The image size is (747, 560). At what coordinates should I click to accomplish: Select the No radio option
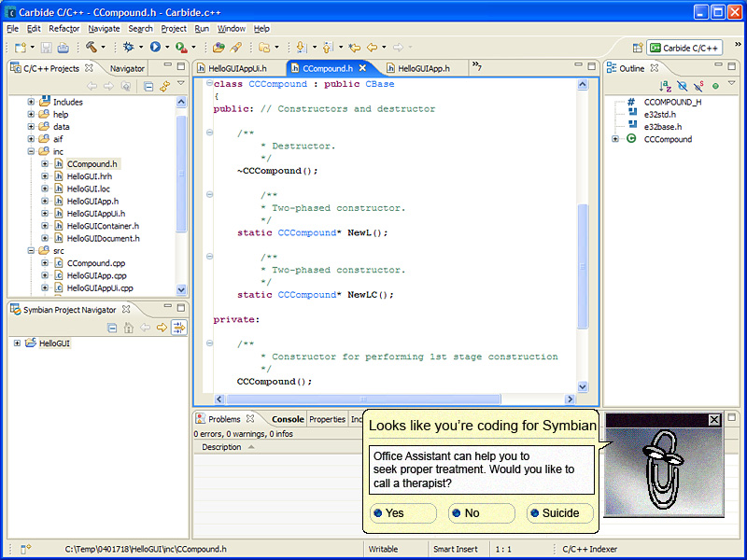[x=481, y=512]
